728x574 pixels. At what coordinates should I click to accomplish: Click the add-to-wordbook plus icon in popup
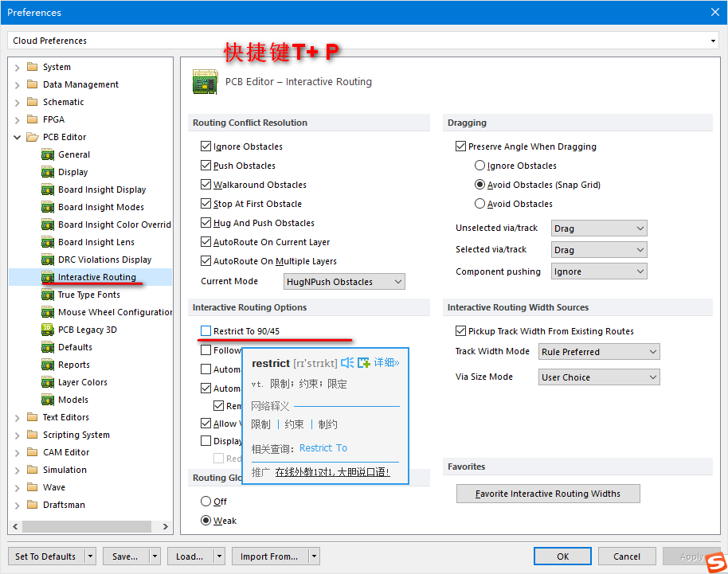[364, 363]
